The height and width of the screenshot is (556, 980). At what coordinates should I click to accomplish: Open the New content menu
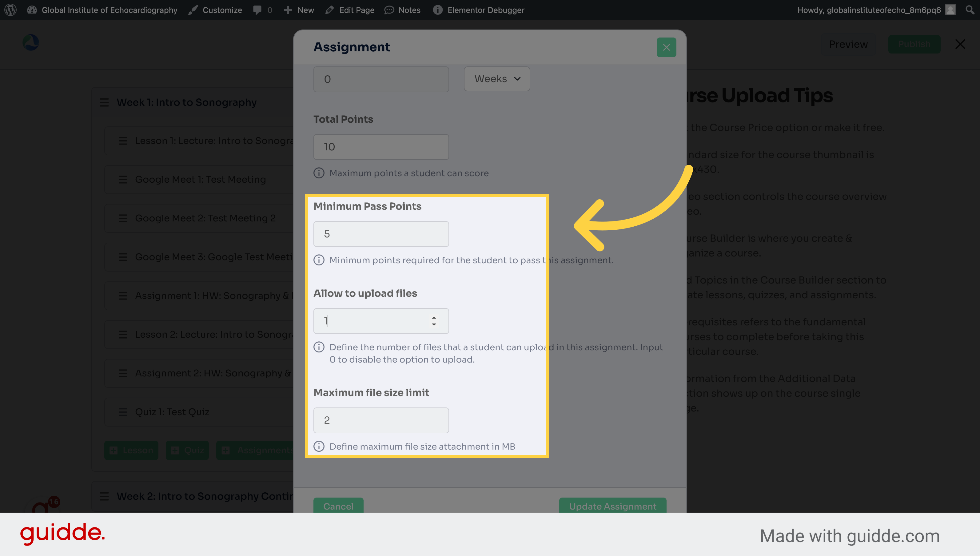coord(299,10)
